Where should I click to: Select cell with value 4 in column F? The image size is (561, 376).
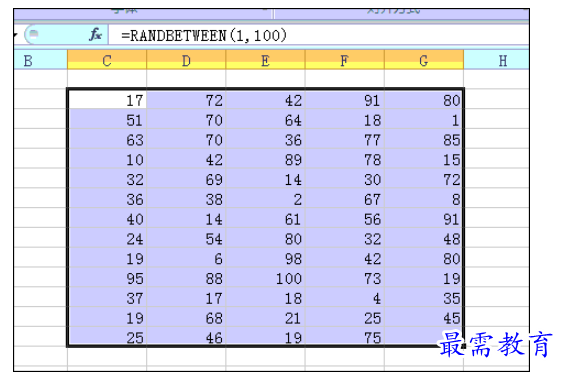[x=345, y=297]
